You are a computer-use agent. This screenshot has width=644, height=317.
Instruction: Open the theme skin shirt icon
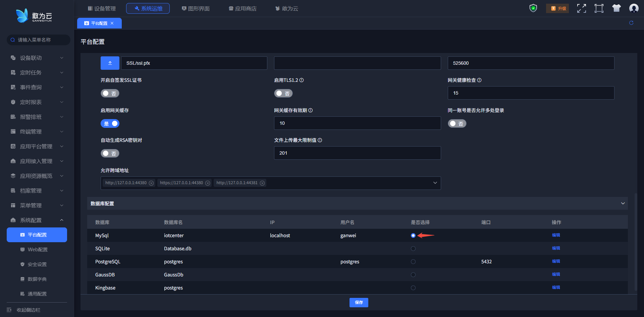pos(616,8)
